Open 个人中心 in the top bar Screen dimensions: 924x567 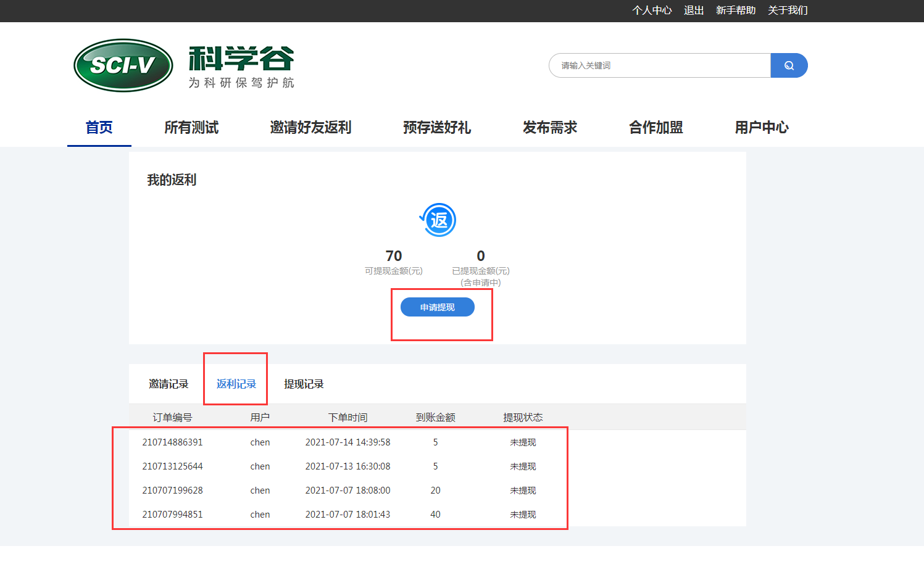pyautogui.click(x=652, y=10)
